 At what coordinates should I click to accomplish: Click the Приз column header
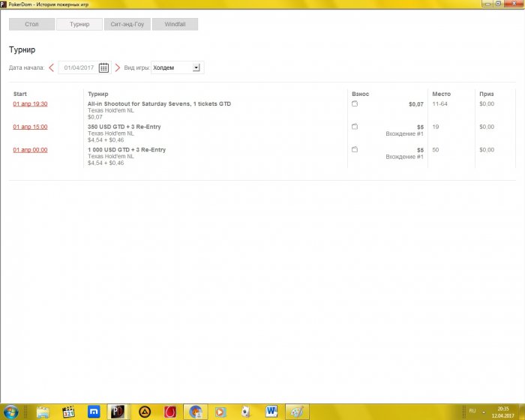[487, 94]
